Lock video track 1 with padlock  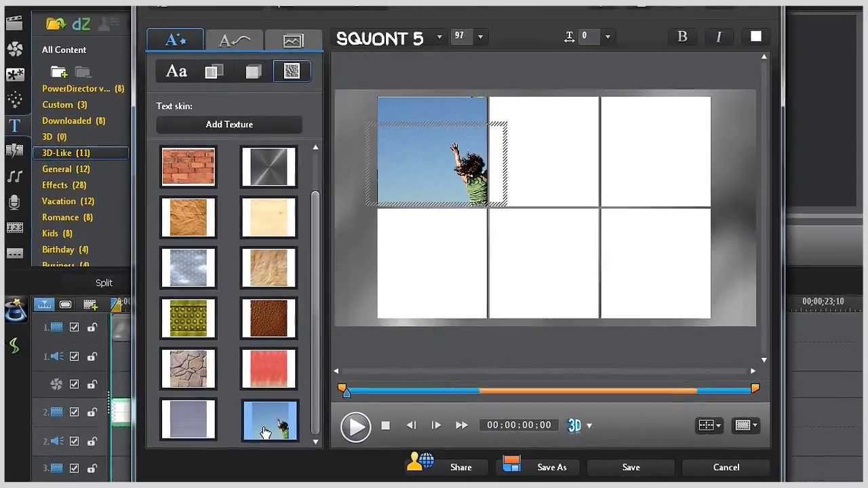[x=92, y=327]
